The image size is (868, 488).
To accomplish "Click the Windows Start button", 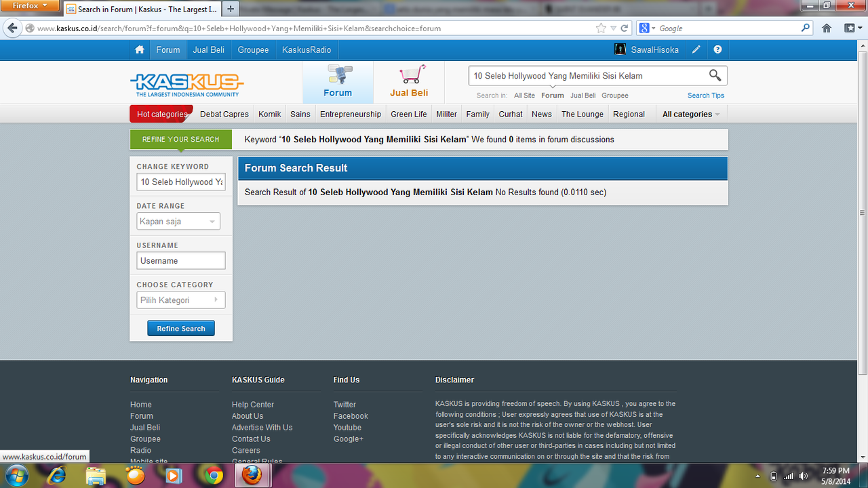I will [15, 476].
